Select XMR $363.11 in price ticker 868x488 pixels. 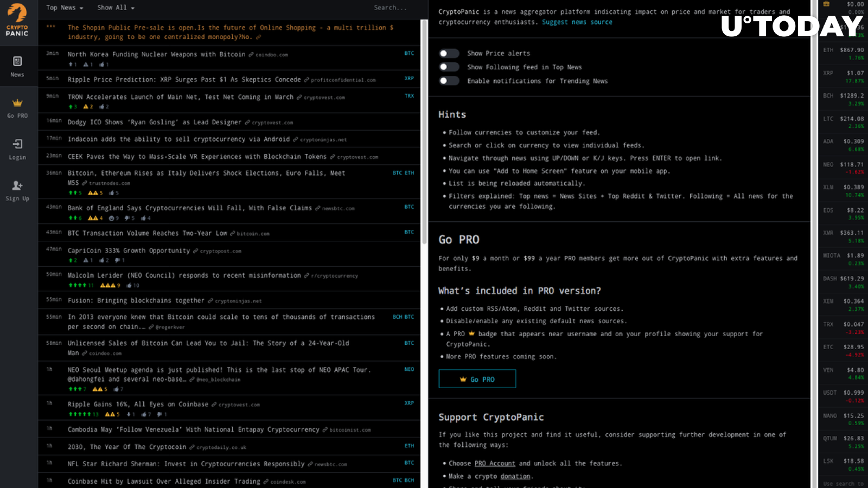(x=843, y=236)
